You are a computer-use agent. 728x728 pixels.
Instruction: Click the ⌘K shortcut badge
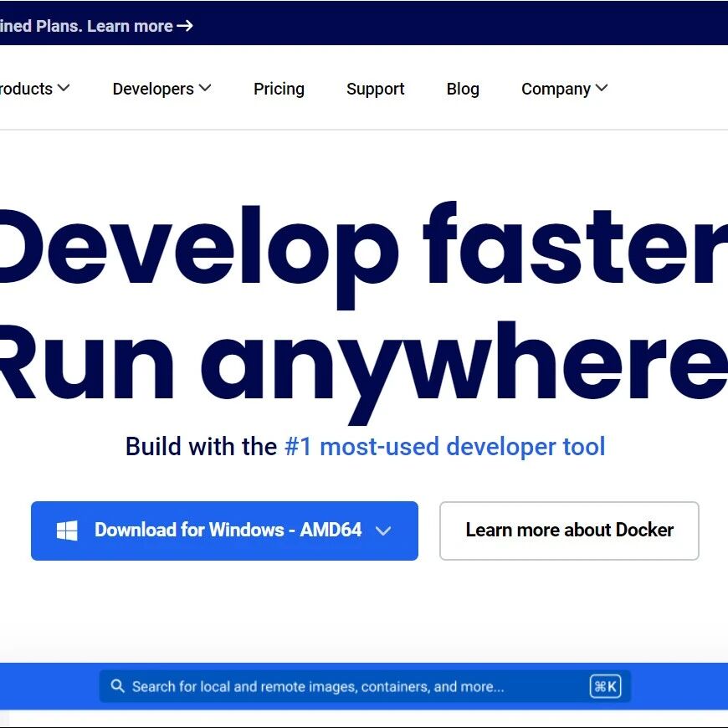(x=605, y=686)
